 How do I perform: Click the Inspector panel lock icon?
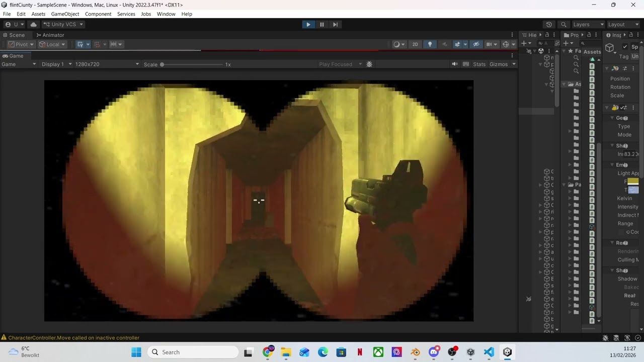click(631, 35)
